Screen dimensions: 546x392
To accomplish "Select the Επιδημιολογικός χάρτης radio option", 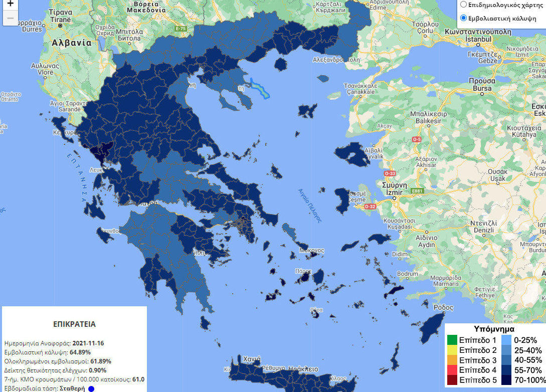I will pyautogui.click(x=463, y=6).
